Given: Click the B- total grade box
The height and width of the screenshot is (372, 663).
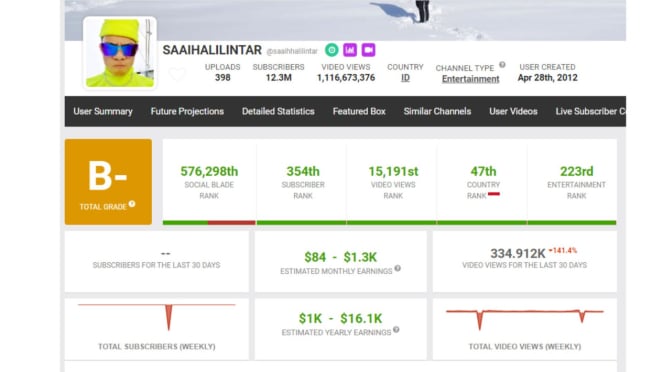Looking at the screenshot, I should coord(108,182).
